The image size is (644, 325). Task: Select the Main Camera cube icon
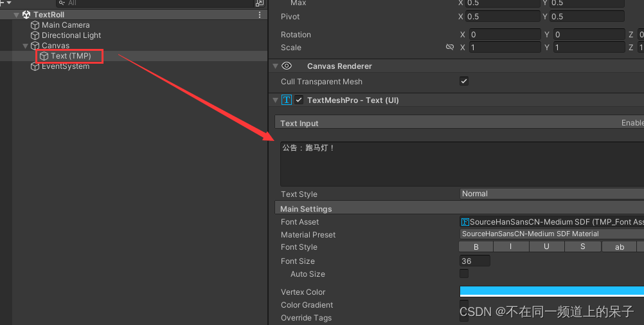coord(35,25)
